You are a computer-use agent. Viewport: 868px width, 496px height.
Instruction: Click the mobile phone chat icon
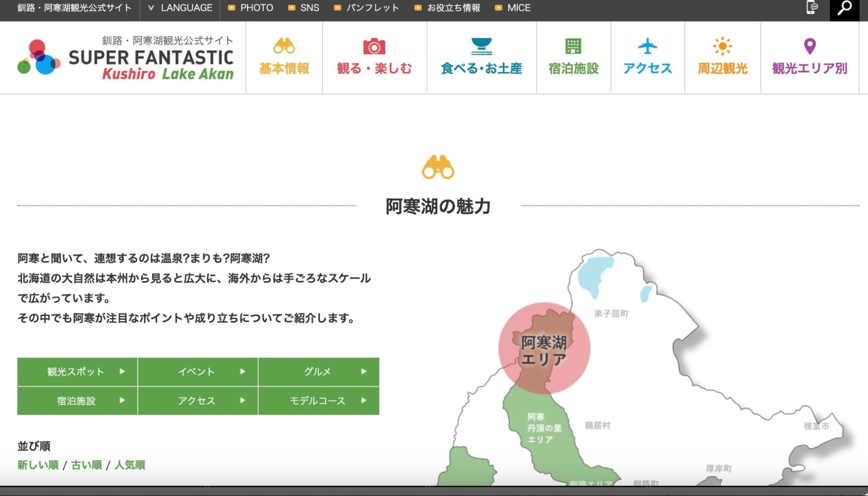point(812,8)
